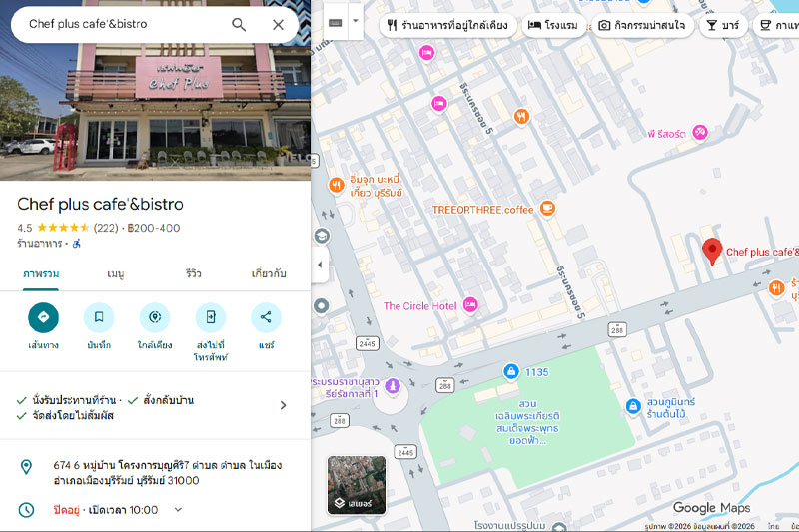Click the Nearby (ใกล้เคียง) icon
Screen dimensions: 799x532
point(155,317)
